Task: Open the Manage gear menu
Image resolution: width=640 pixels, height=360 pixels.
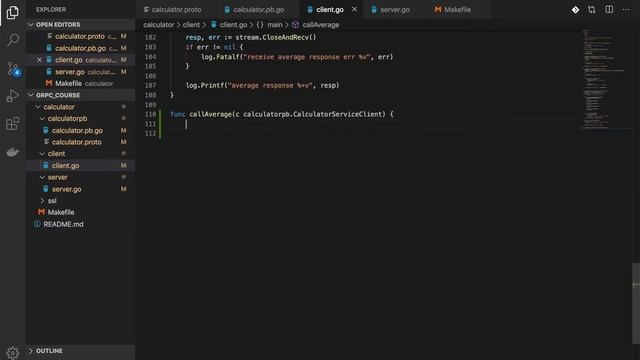Action: [13, 353]
